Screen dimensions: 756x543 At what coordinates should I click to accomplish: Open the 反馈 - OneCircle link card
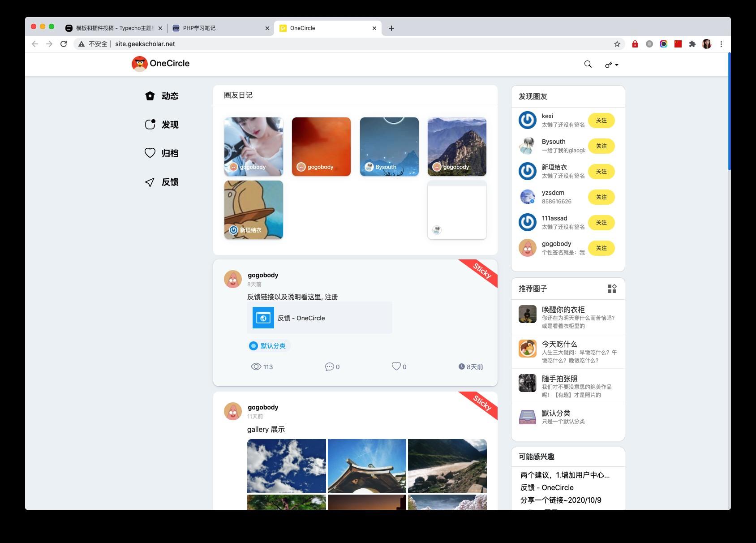pos(319,318)
